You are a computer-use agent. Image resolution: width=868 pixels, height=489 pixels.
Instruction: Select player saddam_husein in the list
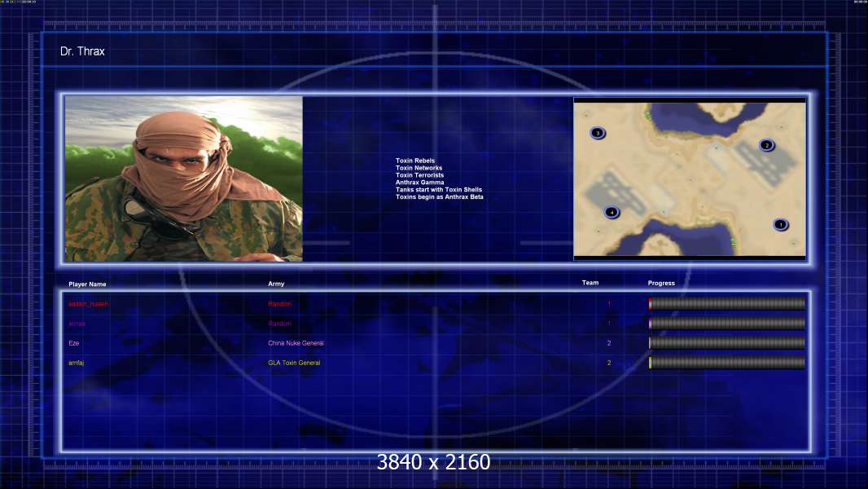[x=89, y=304]
